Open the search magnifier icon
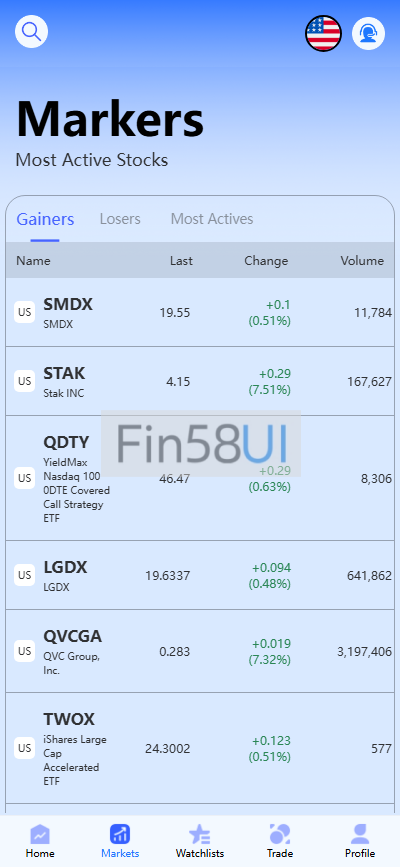Image resolution: width=400 pixels, height=867 pixels. pos(32,32)
